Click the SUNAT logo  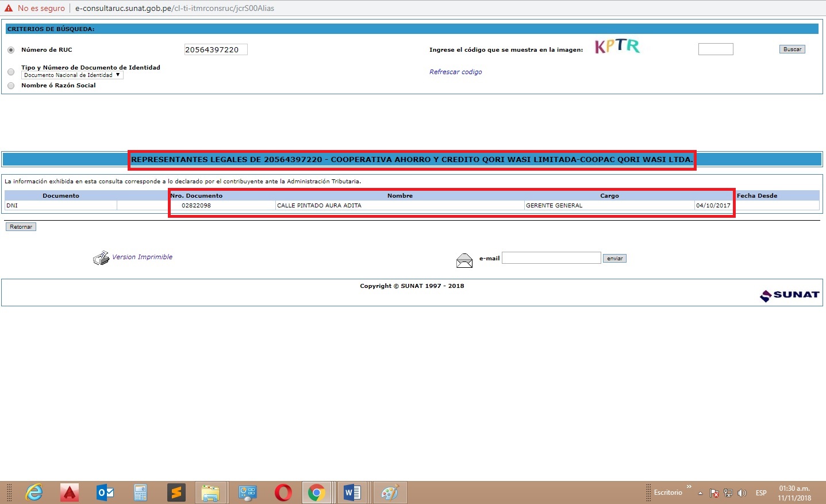(789, 295)
